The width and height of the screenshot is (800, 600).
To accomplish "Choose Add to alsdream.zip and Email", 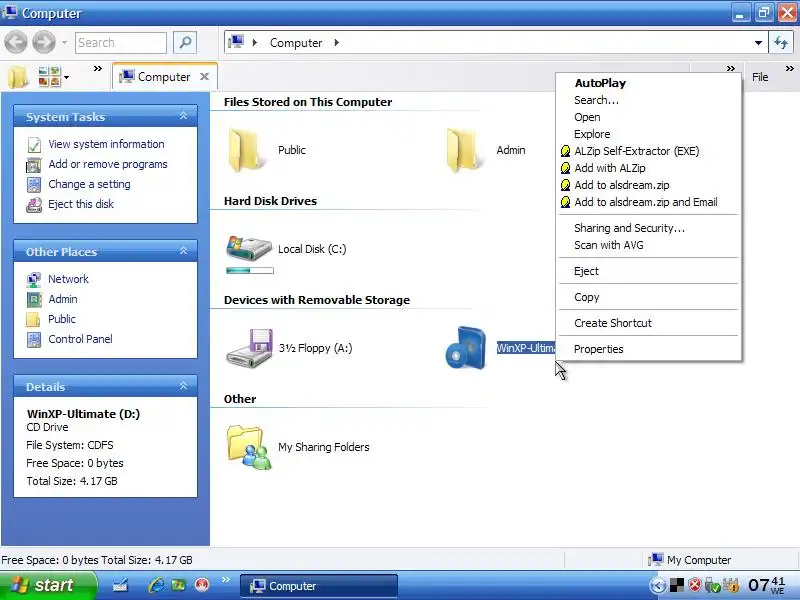I will (x=648, y=202).
